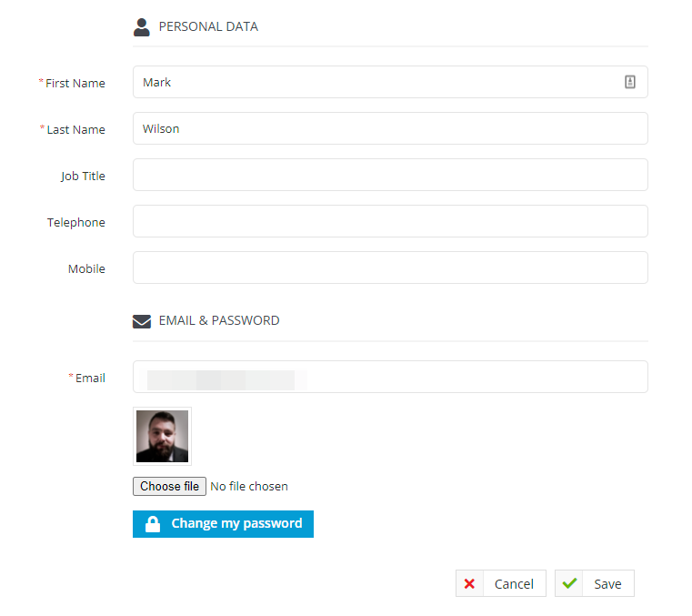Save the profile form

595,583
